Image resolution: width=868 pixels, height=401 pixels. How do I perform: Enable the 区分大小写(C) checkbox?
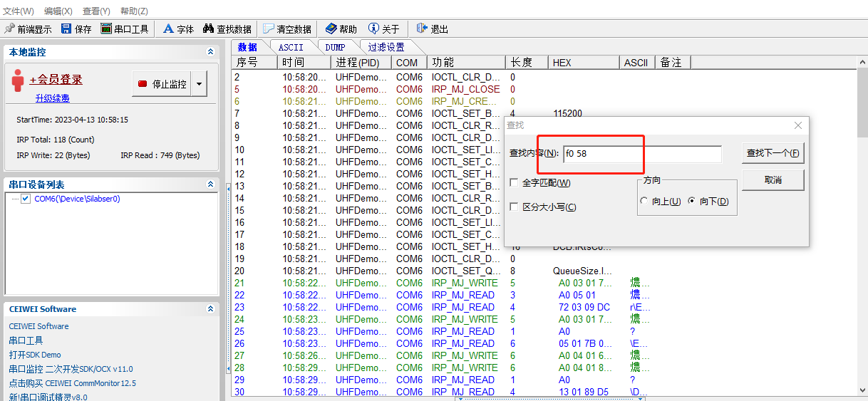[515, 207]
